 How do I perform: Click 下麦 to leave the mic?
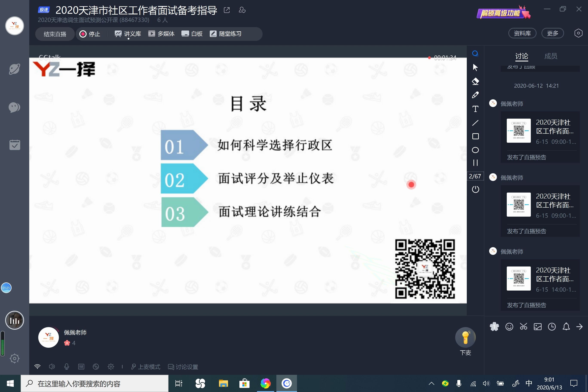pyautogui.click(x=465, y=341)
